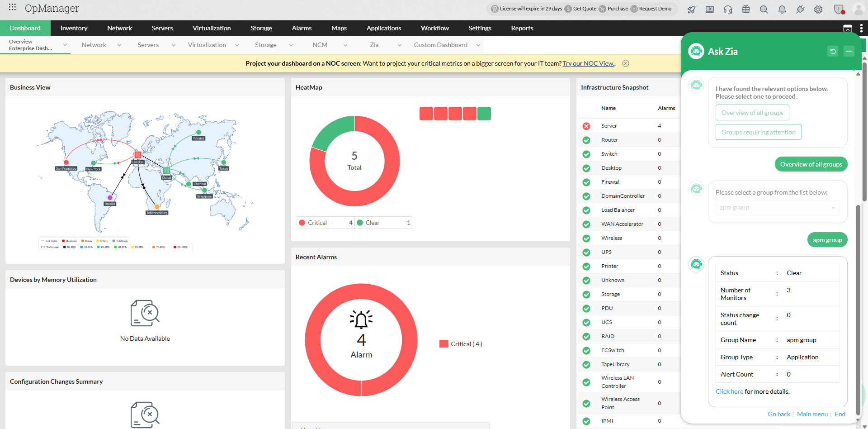Click the Clear legend in HeatMap
The image size is (868, 429).
click(x=383, y=223)
